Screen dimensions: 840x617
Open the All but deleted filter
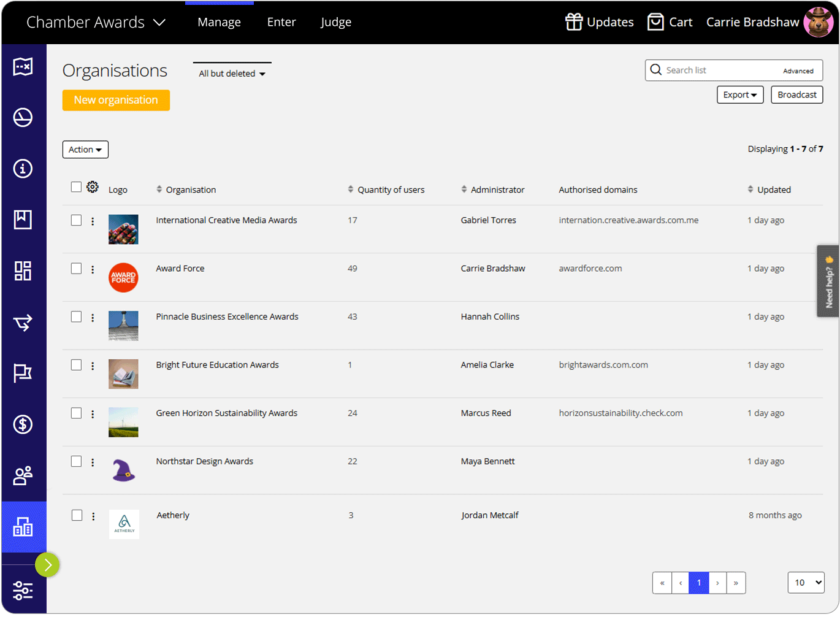click(x=232, y=74)
